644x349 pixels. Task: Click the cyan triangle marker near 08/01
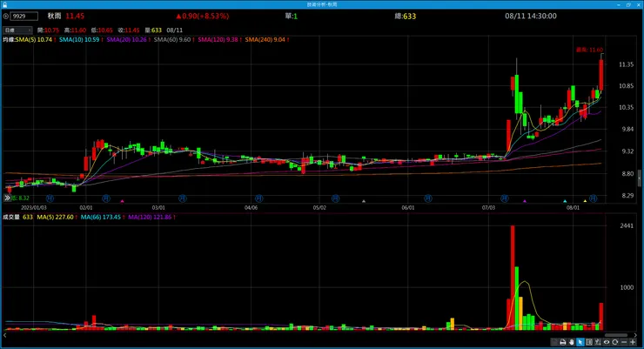(565, 201)
